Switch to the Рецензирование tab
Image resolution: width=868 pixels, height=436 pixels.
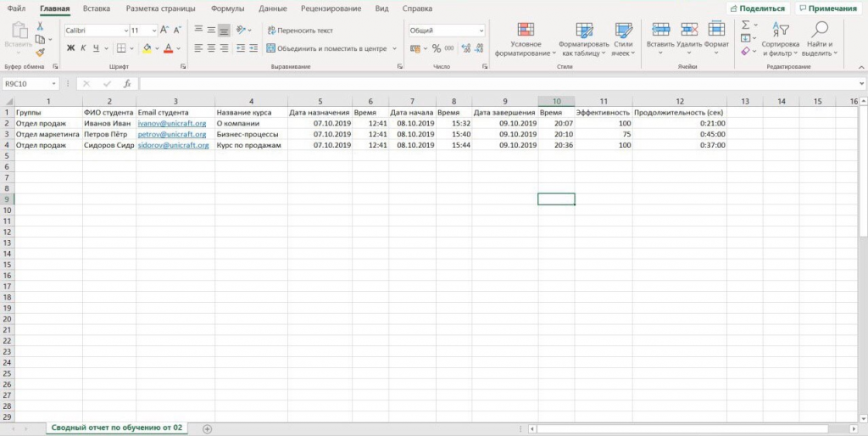coord(331,8)
